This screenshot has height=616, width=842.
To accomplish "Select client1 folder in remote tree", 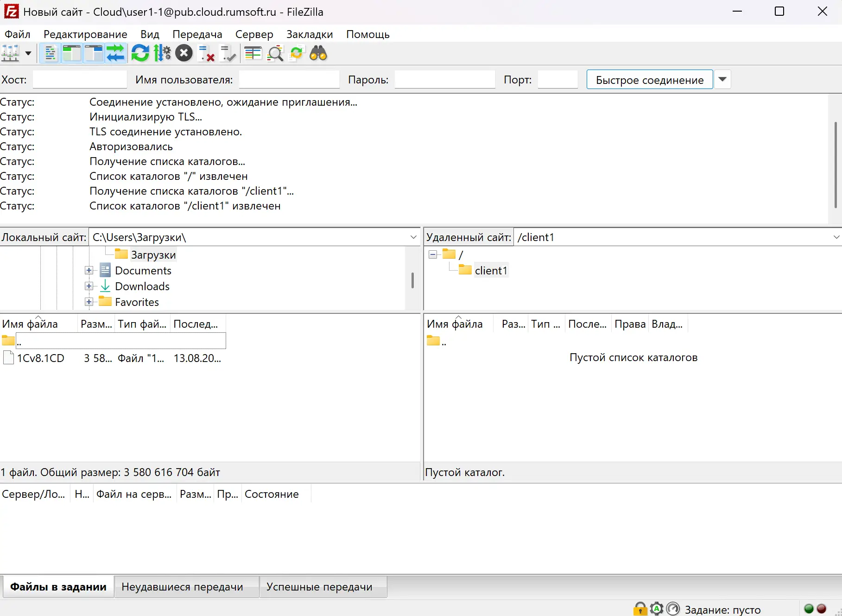I will [491, 270].
